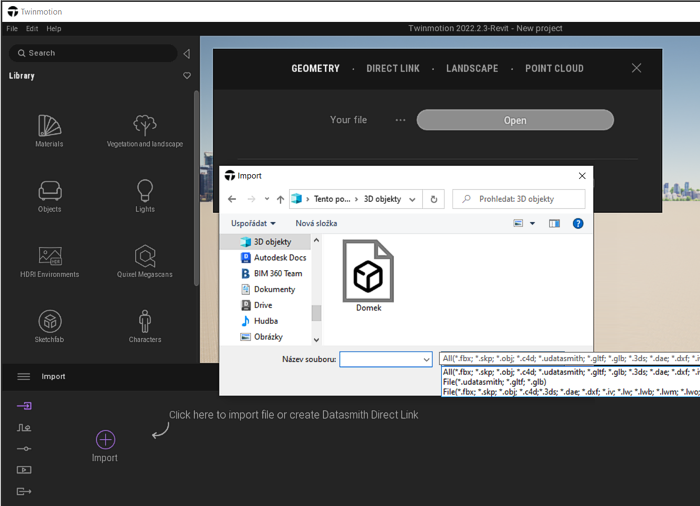Select Dokumenty in navigation tree

tap(268, 289)
